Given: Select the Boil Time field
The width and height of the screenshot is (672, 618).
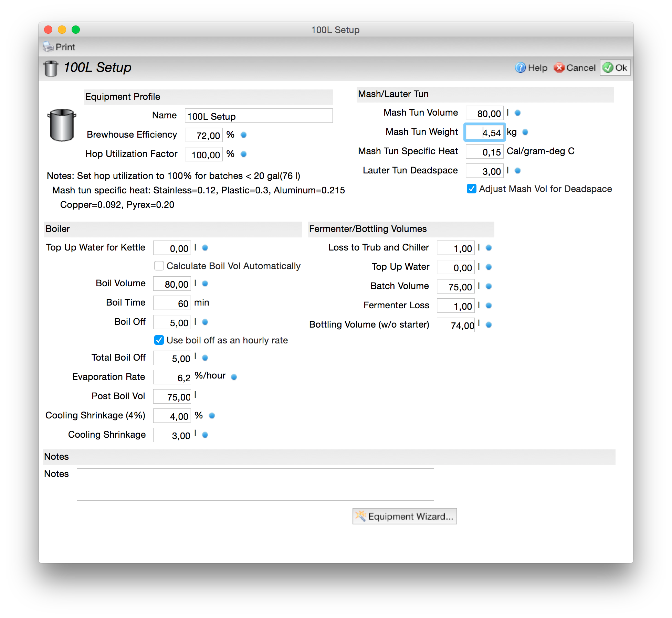Looking at the screenshot, I should pyautogui.click(x=172, y=303).
